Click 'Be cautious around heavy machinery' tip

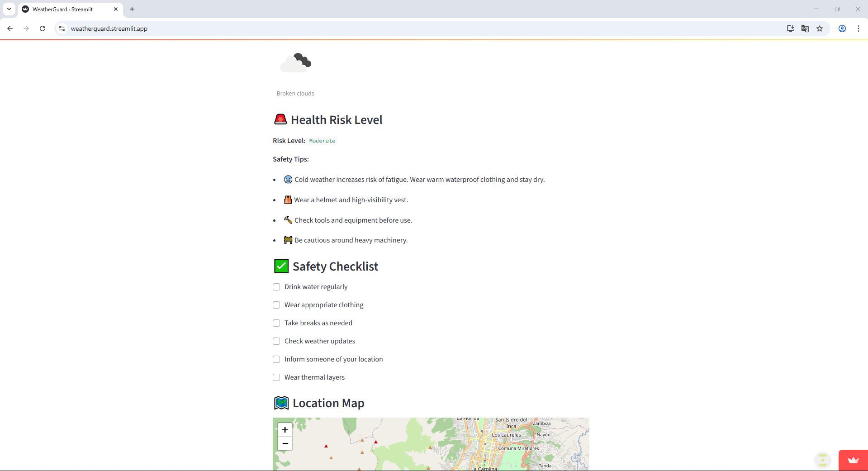pos(351,240)
